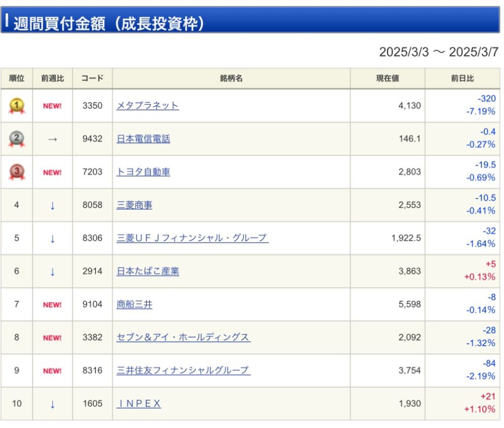Click the bronze third-place medal icon
Viewport: 504px width, 428px height.
coord(17,172)
